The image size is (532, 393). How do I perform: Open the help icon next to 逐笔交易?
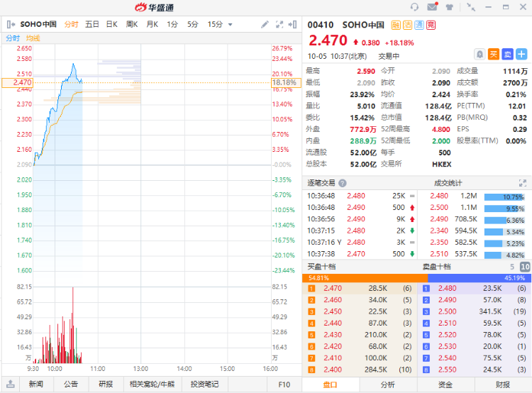pyautogui.click(x=343, y=183)
